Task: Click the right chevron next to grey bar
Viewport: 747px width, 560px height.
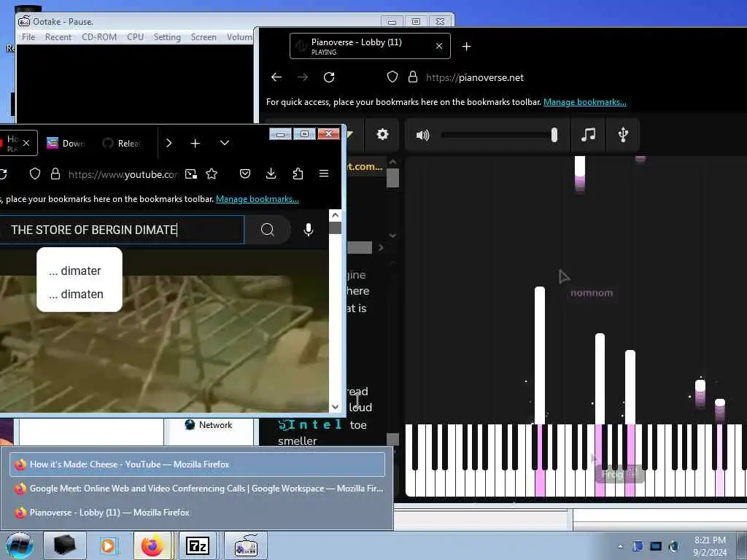Action: pyautogui.click(x=381, y=248)
